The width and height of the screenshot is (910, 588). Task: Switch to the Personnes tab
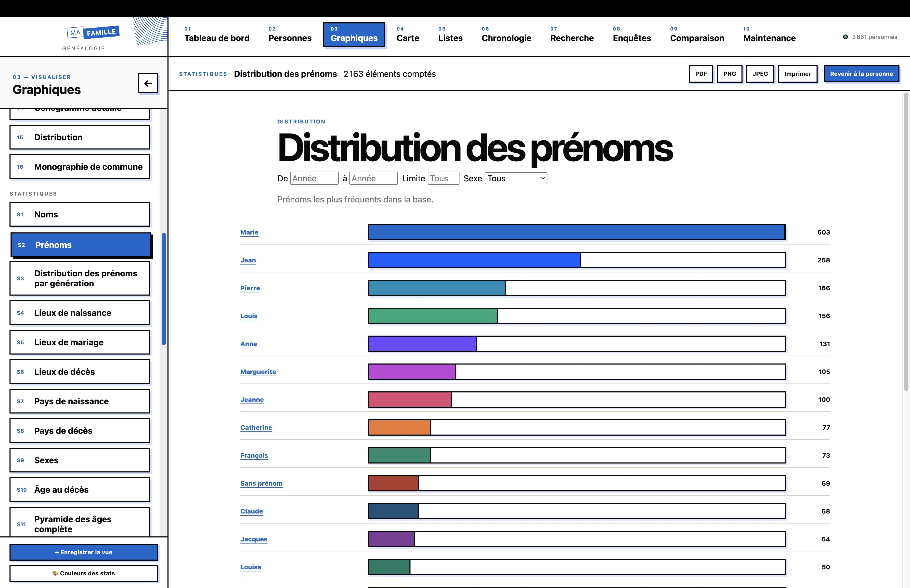coord(290,35)
